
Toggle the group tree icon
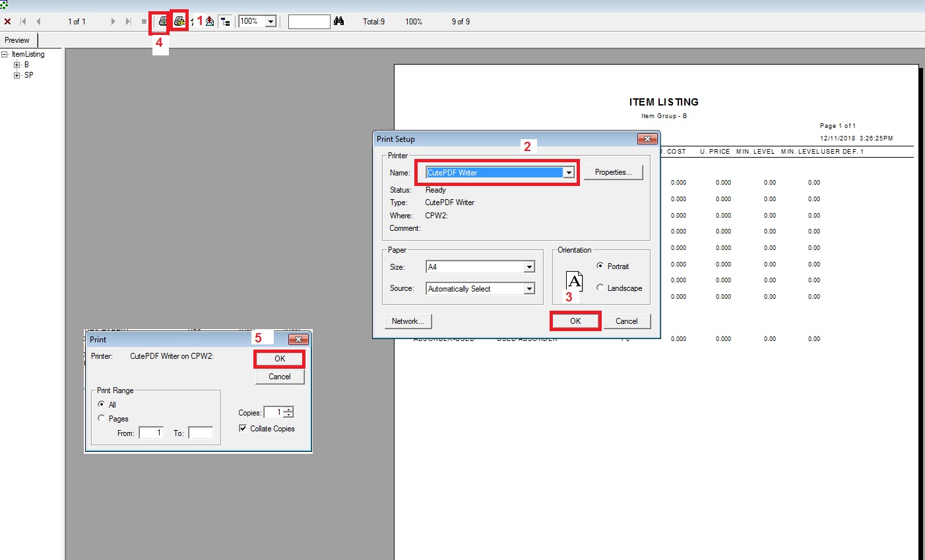pos(226,22)
